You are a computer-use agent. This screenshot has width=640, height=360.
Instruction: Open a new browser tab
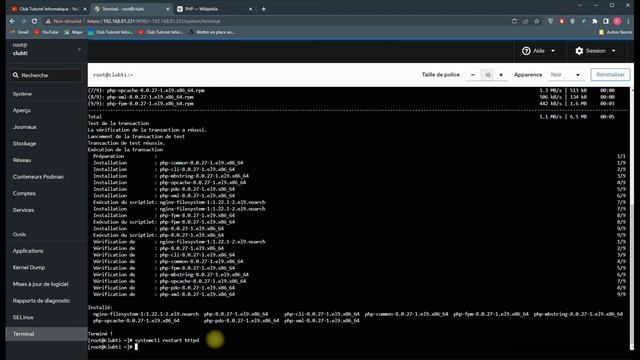coord(264,9)
